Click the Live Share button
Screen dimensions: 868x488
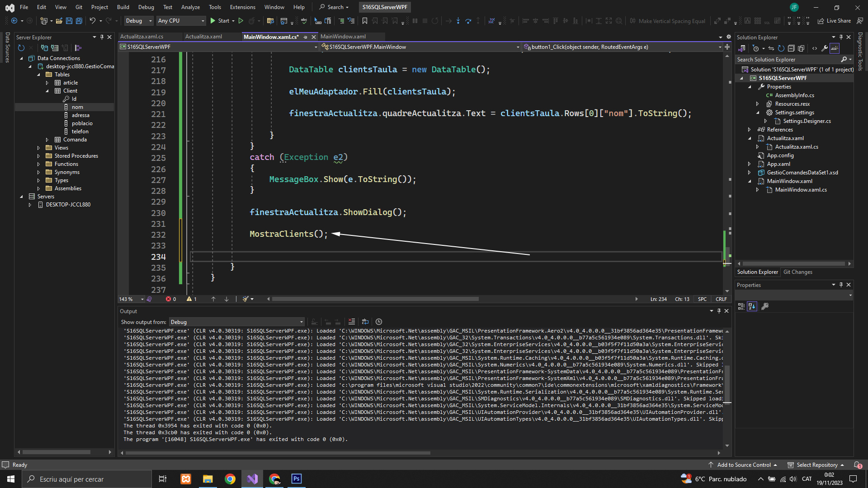(x=834, y=21)
